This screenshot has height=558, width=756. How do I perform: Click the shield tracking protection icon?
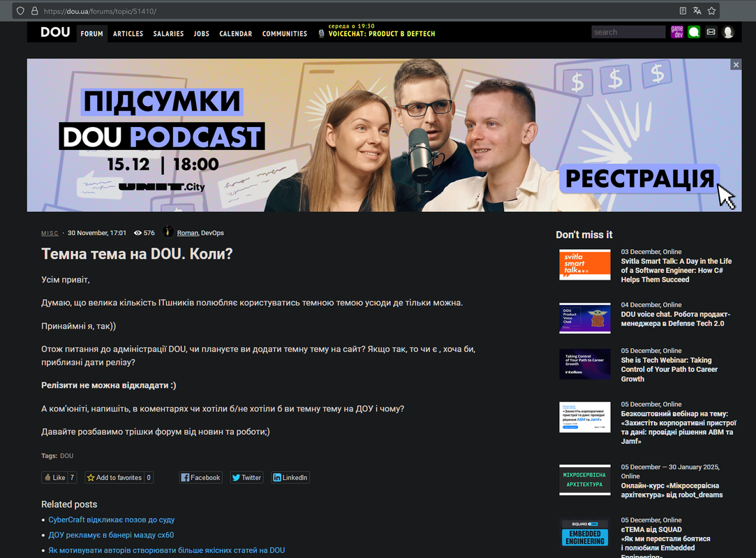pos(20,10)
